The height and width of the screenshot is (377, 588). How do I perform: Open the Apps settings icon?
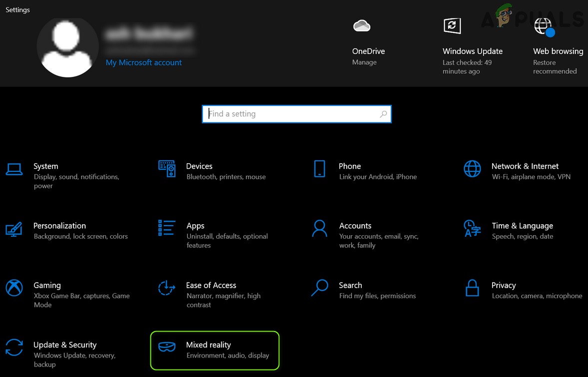pyautogui.click(x=166, y=229)
